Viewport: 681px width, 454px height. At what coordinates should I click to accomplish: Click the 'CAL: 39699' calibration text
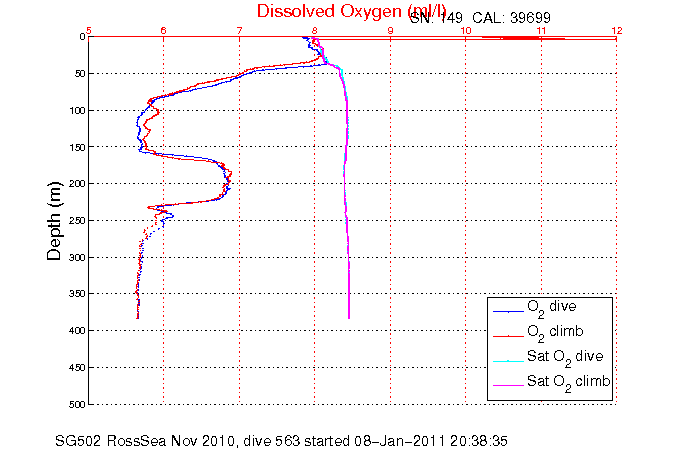pos(511,18)
